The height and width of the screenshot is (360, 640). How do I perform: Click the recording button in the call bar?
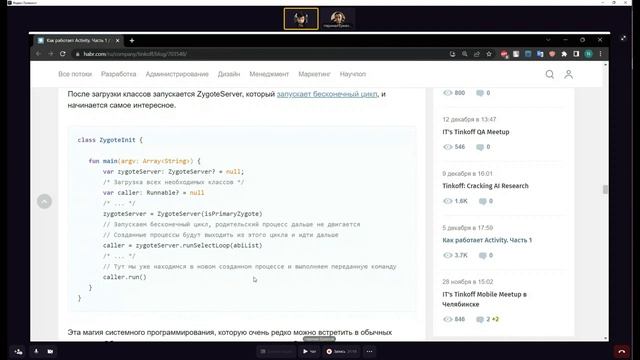click(342, 351)
